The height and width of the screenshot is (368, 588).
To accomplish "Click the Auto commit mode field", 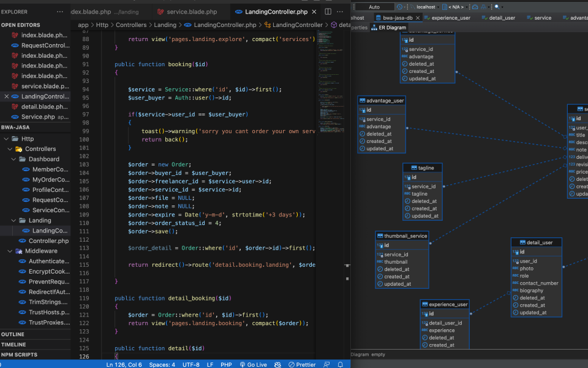I will (x=374, y=7).
